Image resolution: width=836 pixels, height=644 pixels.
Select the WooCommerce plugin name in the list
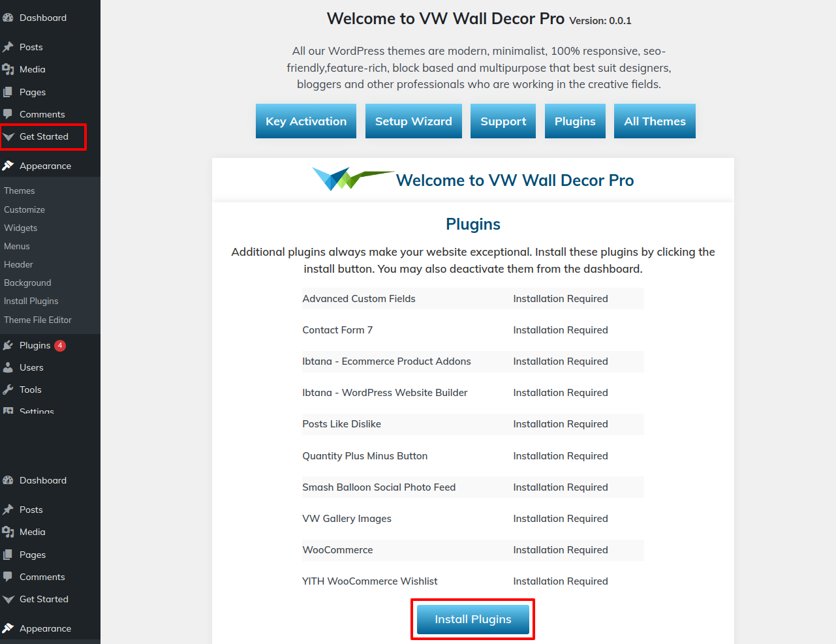[337, 550]
